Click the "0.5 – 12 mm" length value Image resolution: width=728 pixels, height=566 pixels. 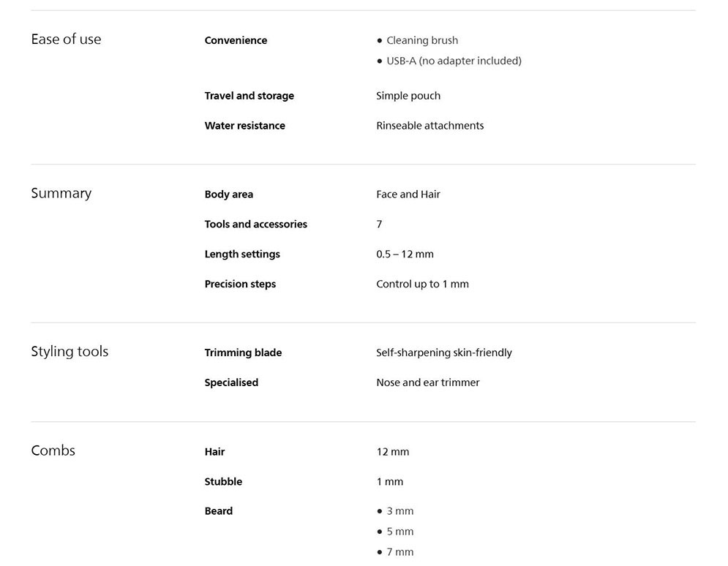pos(405,254)
